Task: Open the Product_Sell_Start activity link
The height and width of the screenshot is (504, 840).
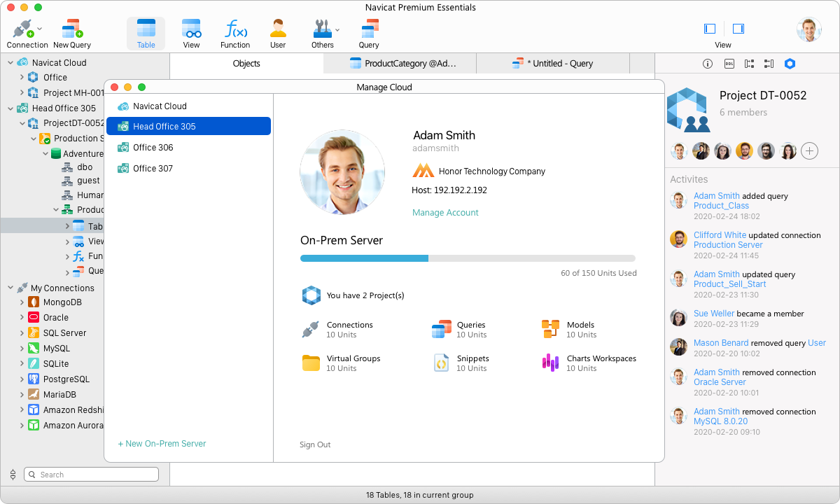Action: 729,284
